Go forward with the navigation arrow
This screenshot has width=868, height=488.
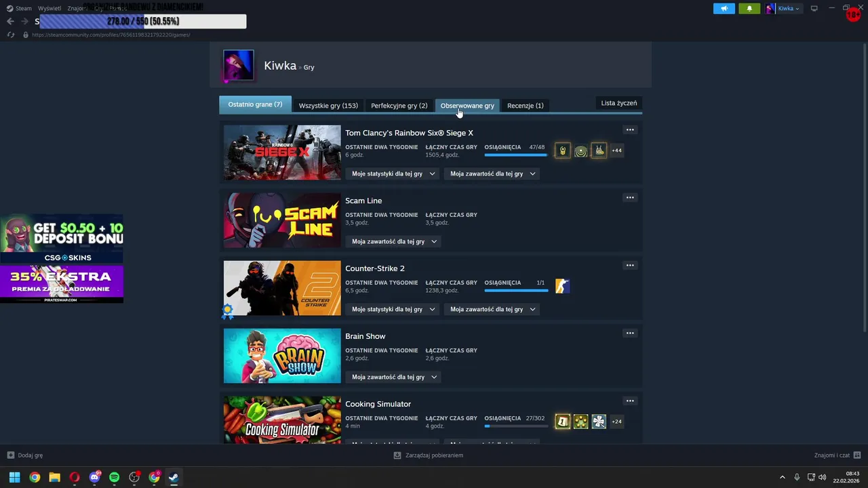click(24, 22)
